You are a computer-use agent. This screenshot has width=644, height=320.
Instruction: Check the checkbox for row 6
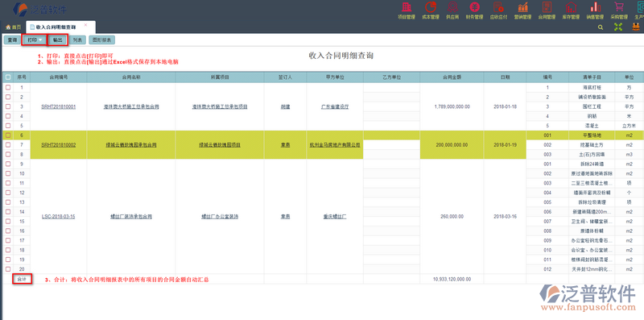(8, 135)
